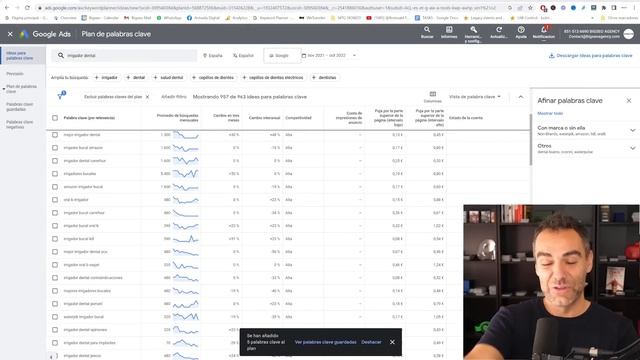Add 'cepillos de dientes eléctricos' suggestion chip
640x360 pixels.
[x=273, y=78]
